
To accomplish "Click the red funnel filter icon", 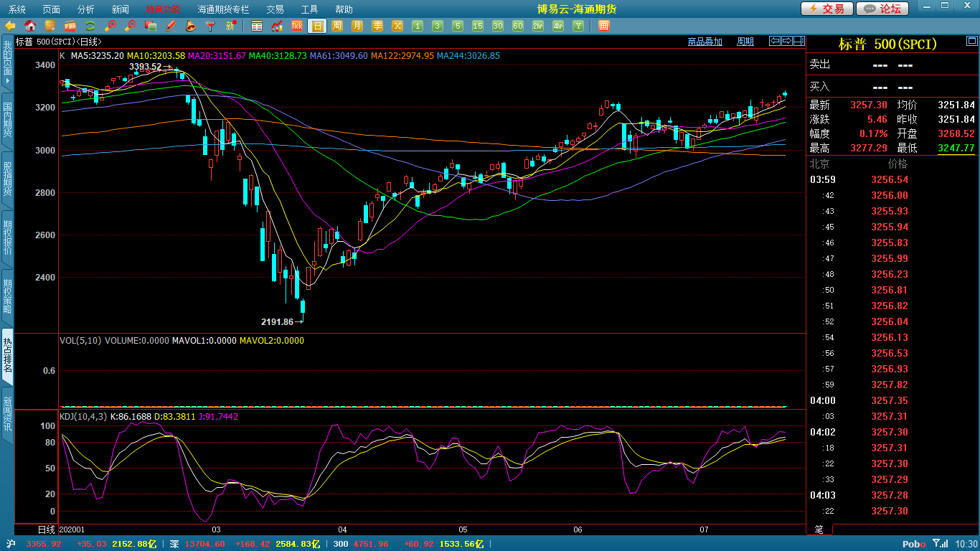I will [210, 26].
